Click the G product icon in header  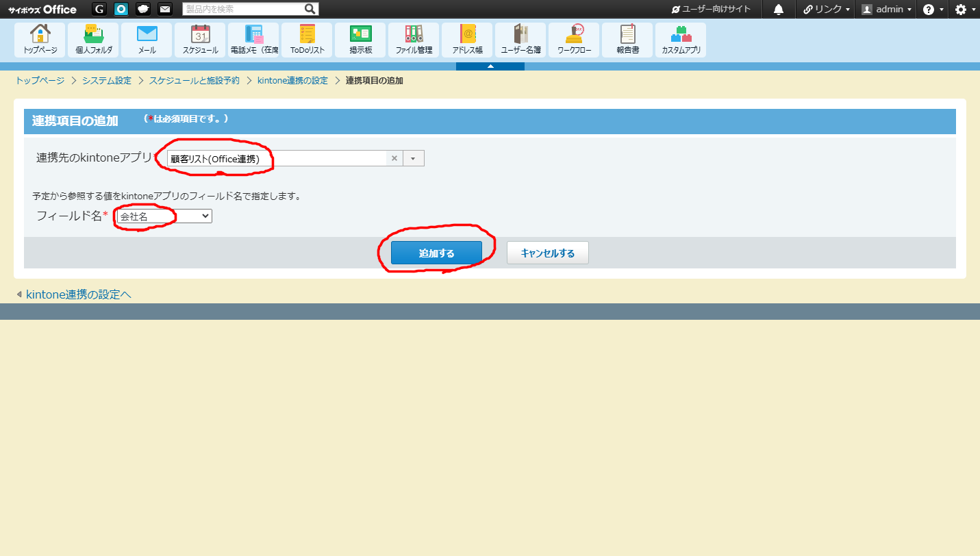click(99, 9)
